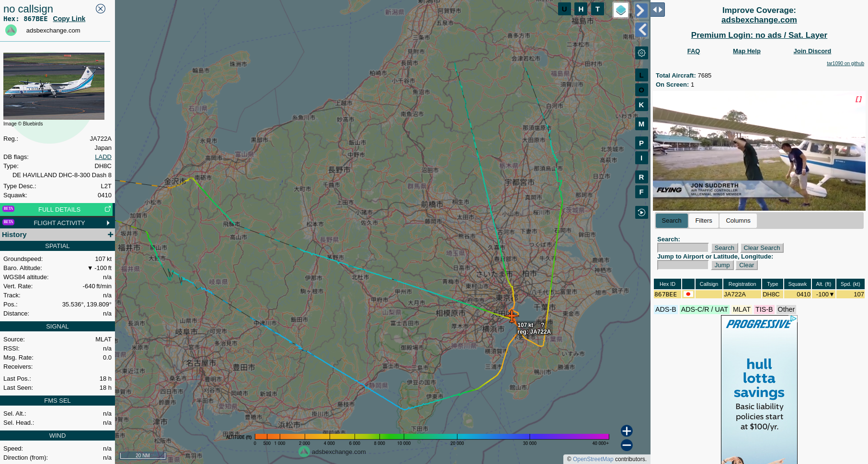Click the Clear Search button
Image resolution: width=868 pixels, height=464 pixels.
762,248
